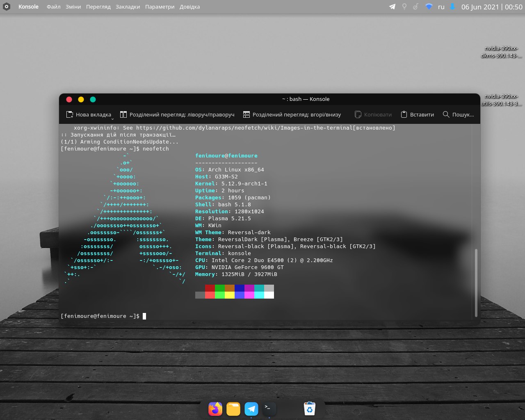Screen dimensions: 525x420
Task: Open the Wi-Fi network tray icon
Action: coord(429,7)
